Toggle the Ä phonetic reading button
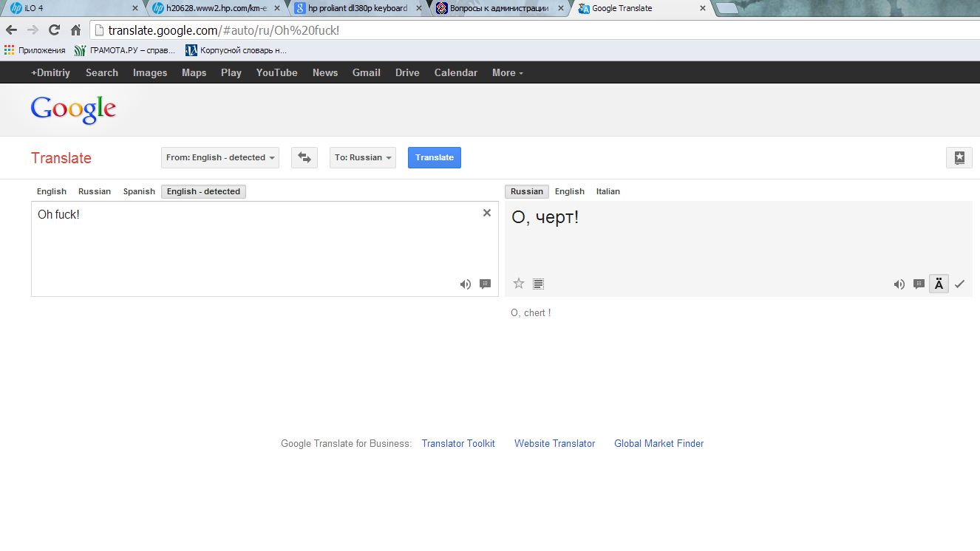980x551 pixels. [939, 284]
